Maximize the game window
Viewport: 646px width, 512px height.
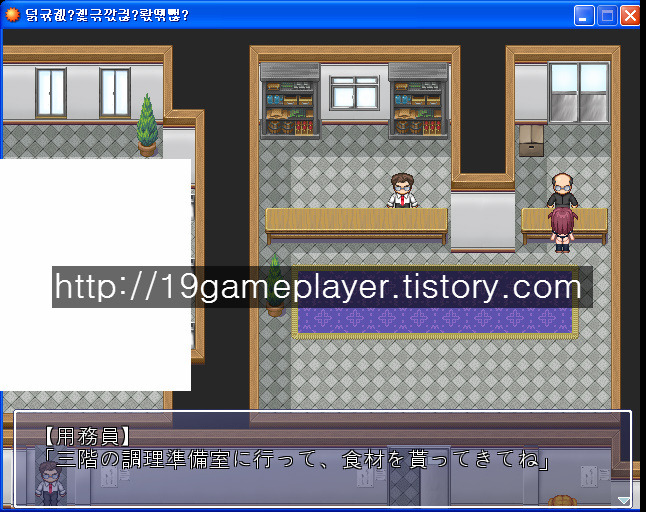pyautogui.click(x=607, y=16)
